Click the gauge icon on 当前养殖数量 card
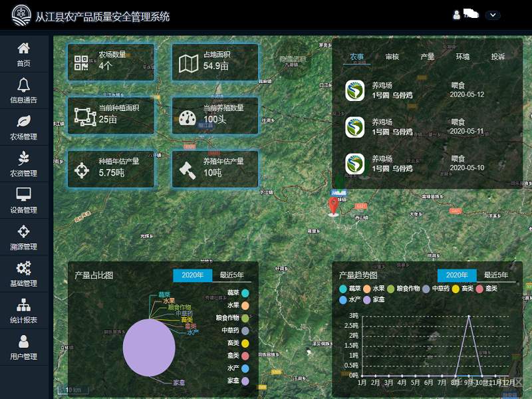This screenshot has width=532, height=399. pyautogui.click(x=188, y=118)
